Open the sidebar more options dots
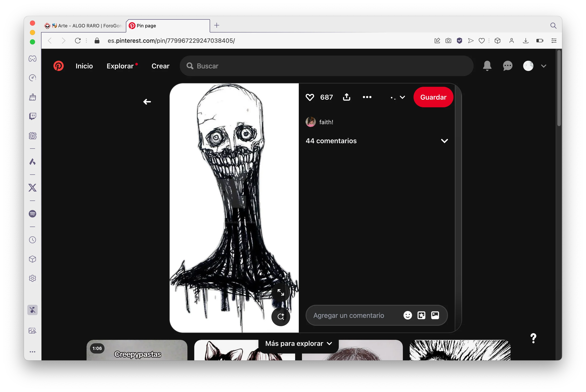This screenshot has height=392, width=586. pyautogui.click(x=32, y=352)
